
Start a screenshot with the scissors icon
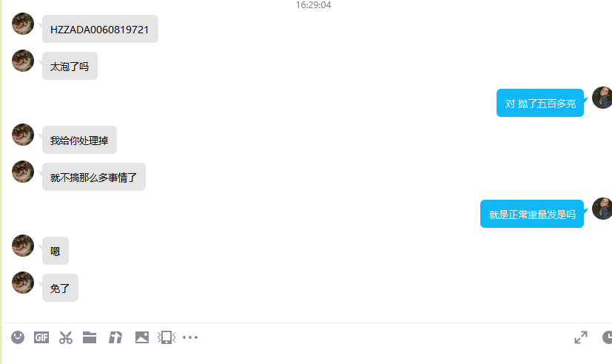point(66,337)
